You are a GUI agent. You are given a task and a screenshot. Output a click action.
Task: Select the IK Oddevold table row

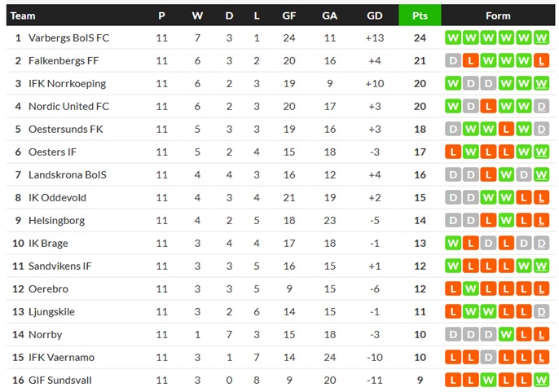pos(280,197)
